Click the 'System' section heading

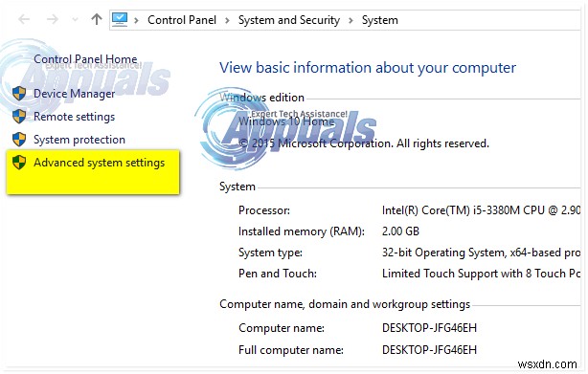(x=237, y=187)
